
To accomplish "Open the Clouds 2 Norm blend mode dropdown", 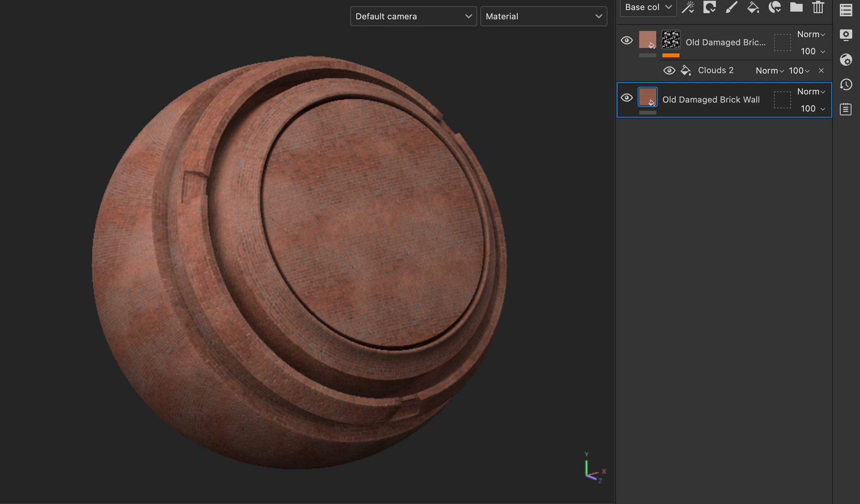I will (769, 70).
